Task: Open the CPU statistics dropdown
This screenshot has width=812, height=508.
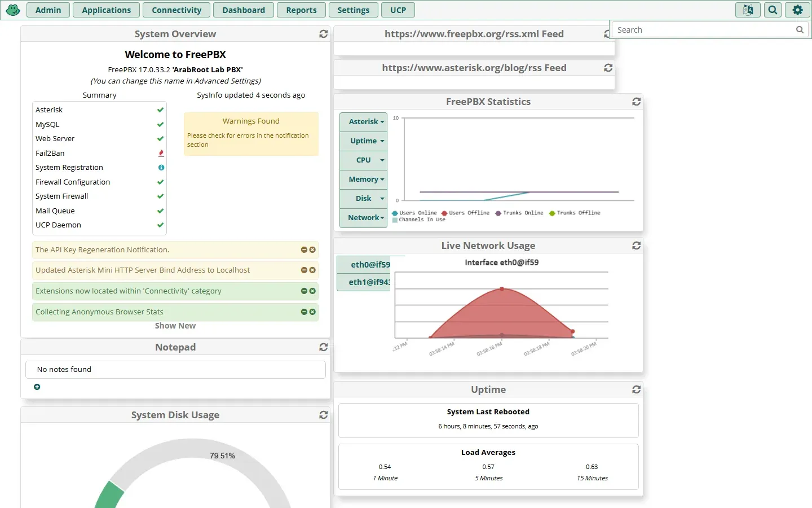Action: point(364,160)
